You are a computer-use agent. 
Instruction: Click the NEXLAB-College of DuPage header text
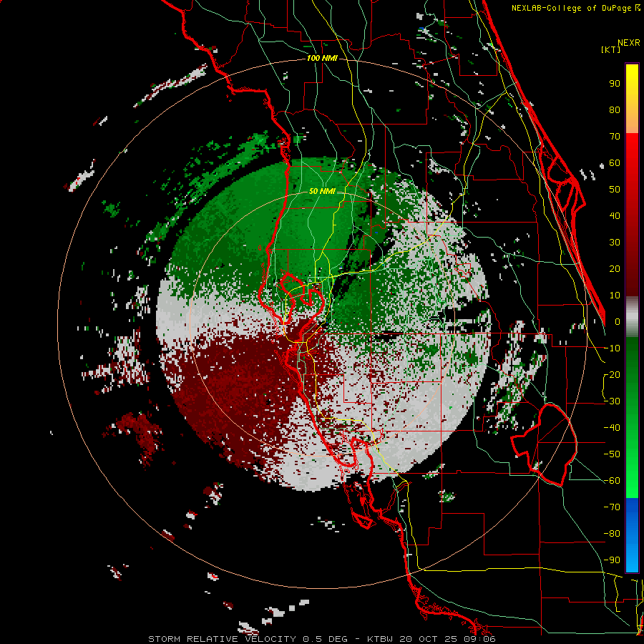[571, 8]
